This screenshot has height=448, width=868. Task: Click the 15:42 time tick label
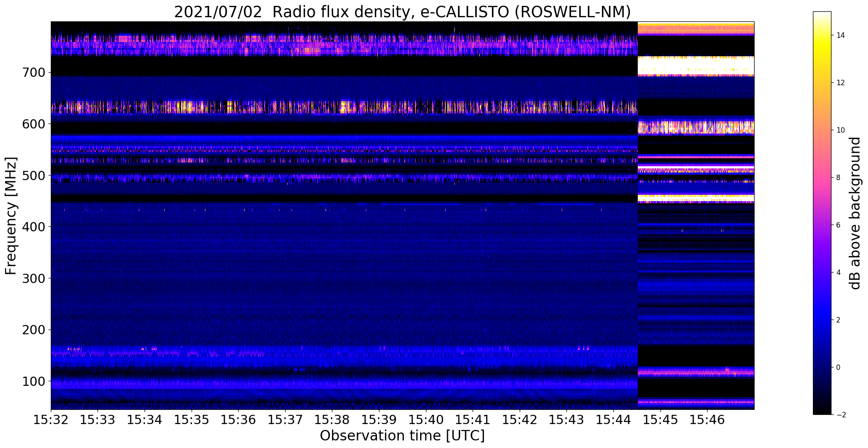pyautogui.click(x=520, y=419)
